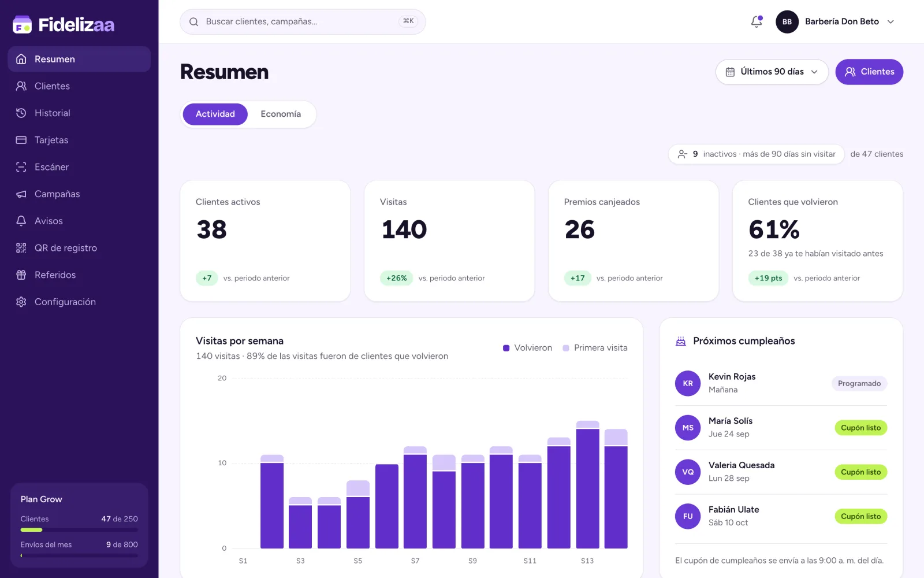This screenshot has height=578, width=924.
Task: Click the KR avatar for Kevin Rojas
Action: 688,383
